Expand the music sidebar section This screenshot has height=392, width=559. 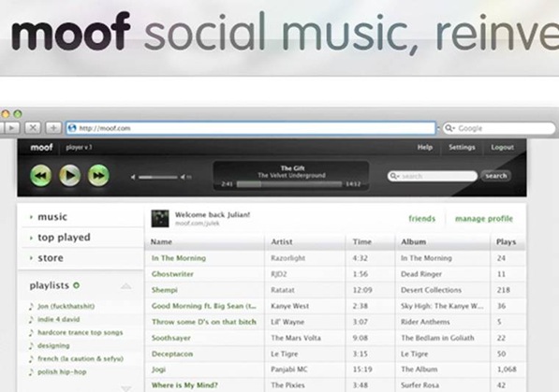52,217
